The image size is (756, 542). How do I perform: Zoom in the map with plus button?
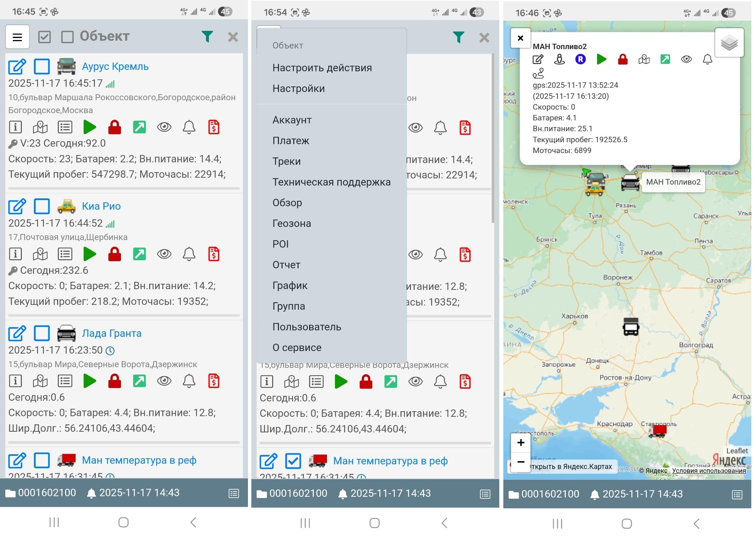click(520, 443)
